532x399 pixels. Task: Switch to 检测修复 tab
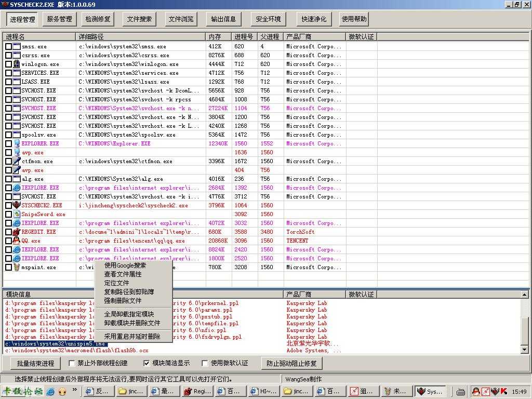[98, 19]
